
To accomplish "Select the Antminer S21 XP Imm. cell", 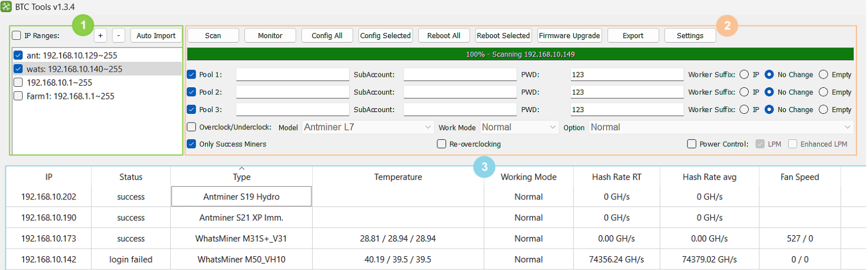I will [241, 218].
